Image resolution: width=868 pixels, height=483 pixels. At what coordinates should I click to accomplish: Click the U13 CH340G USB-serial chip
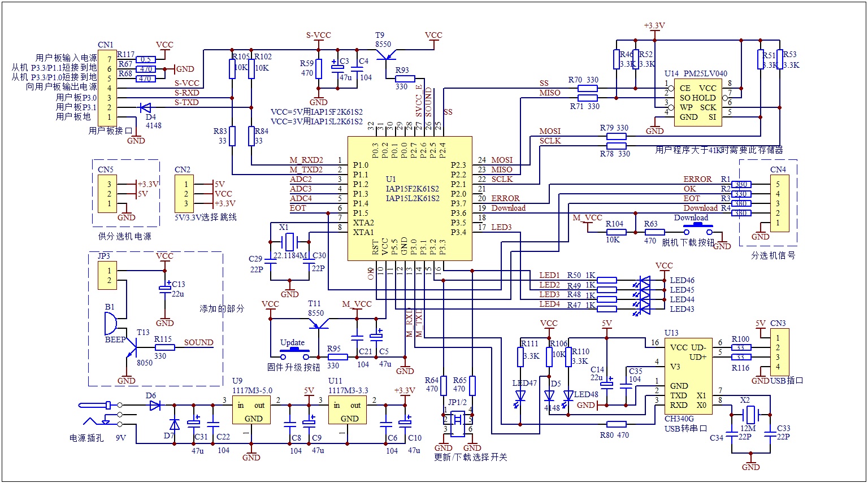coord(688,377)
